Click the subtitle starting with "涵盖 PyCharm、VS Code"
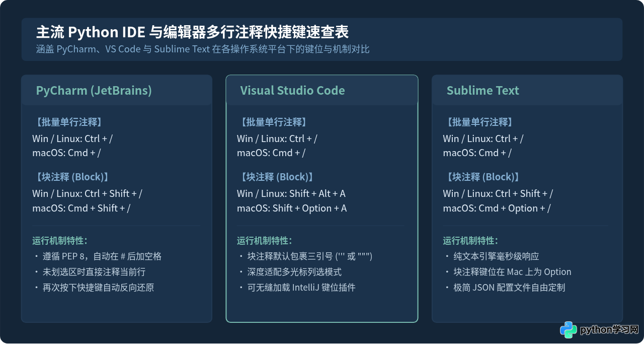 203,49
